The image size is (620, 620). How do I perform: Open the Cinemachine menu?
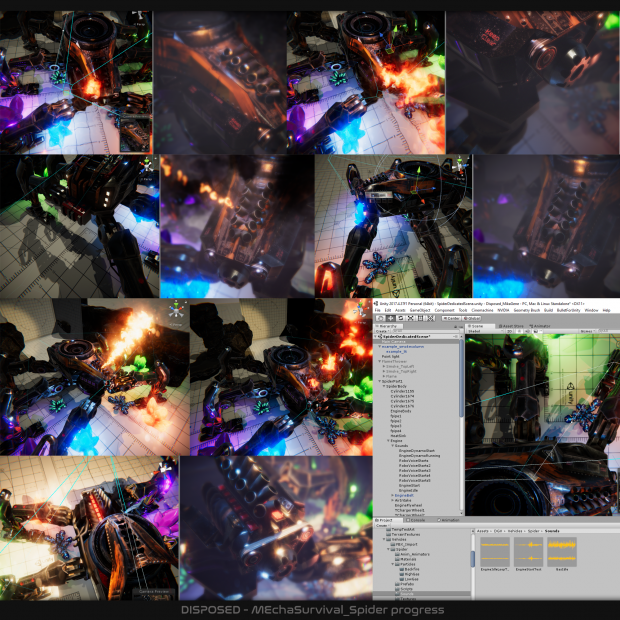coord(482,310)
